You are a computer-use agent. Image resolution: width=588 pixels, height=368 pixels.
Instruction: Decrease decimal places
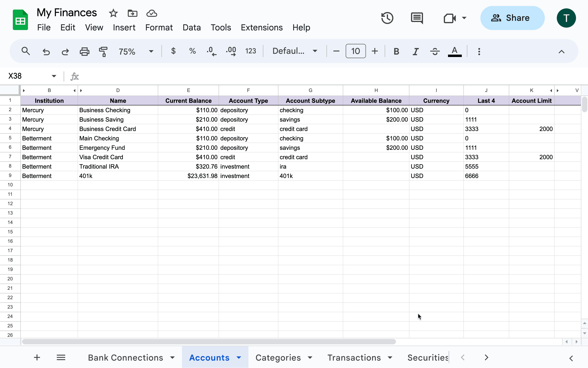pyautogui.click(x=211, y=51)
